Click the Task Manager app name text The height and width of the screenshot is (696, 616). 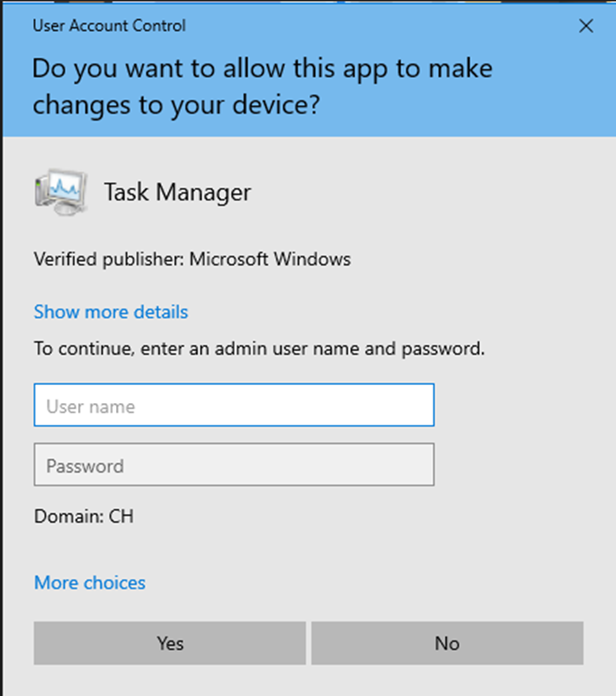coord(178,192)
